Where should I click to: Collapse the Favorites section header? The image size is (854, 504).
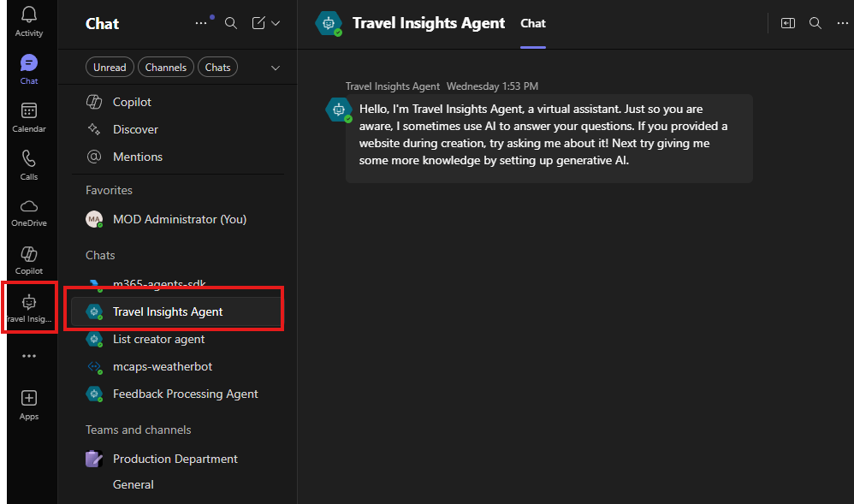click(109, 190)
